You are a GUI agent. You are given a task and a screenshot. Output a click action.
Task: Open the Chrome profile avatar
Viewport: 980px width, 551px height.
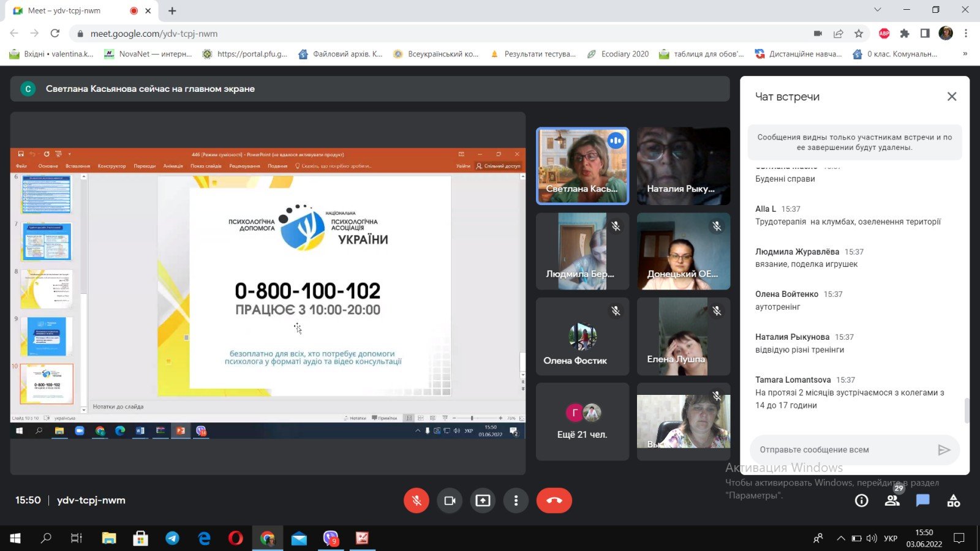click(x=946, y=34)
